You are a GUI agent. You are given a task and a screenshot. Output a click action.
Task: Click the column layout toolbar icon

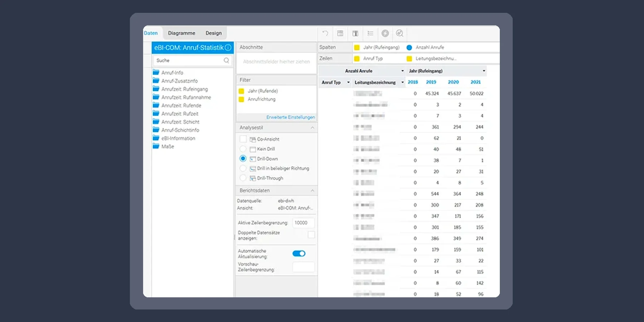click(x=355, y=33)
